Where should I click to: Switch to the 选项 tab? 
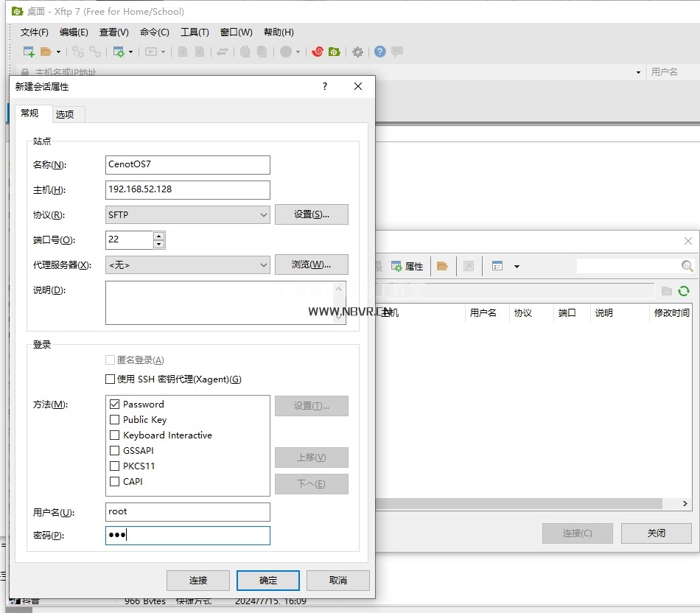[x=65, y=114]
